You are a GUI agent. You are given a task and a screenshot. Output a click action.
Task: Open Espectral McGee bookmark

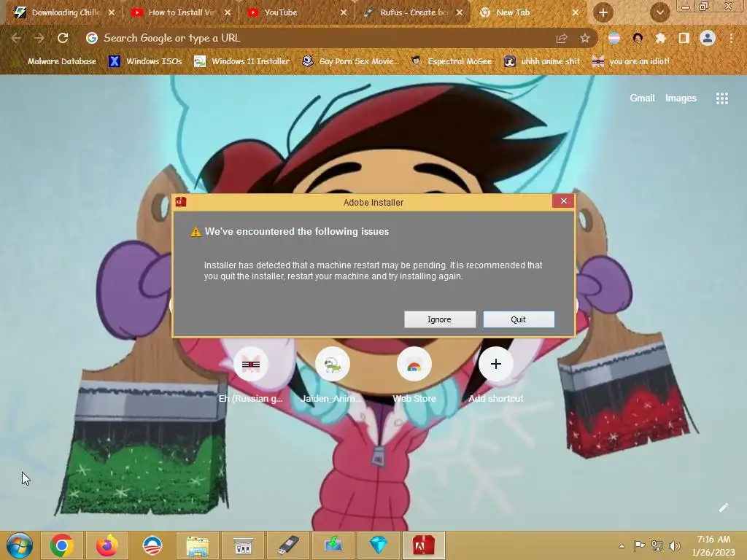coord(451,61)
